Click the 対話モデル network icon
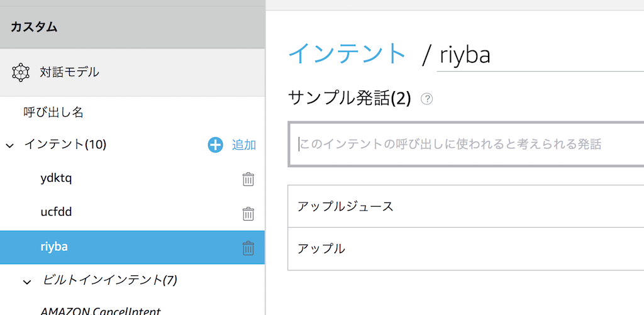Image resolution: width=644 pixels, height=315 pixels. click(x=19, y=73)
